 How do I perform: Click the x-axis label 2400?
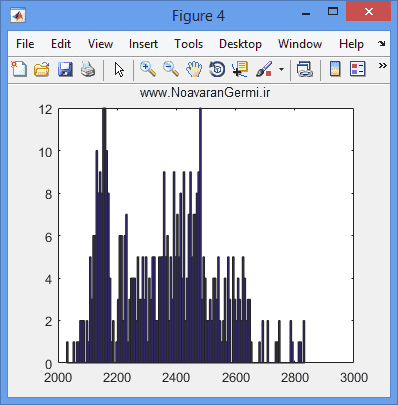[176, 378]
